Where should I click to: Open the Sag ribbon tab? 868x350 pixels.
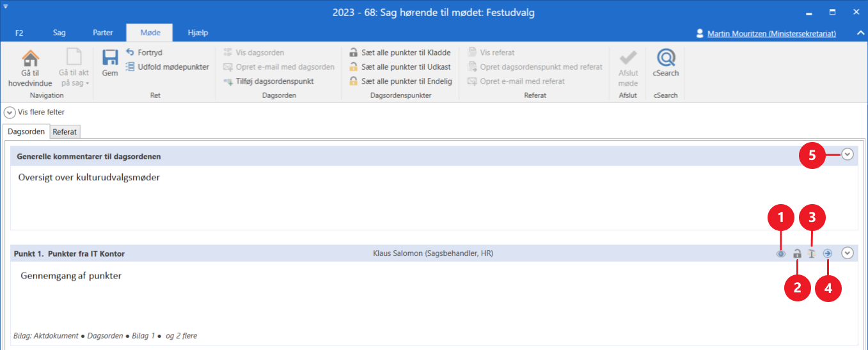coord(59,33)
